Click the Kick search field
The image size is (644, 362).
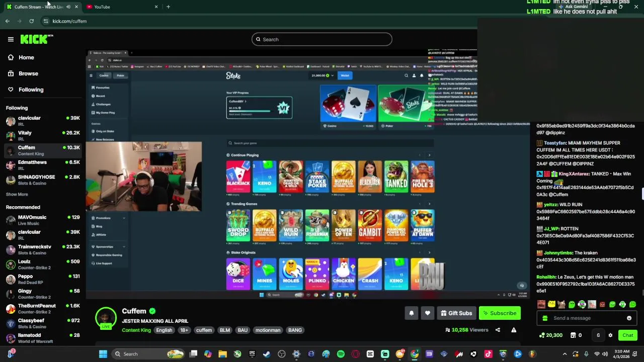[x=322, y=39]
